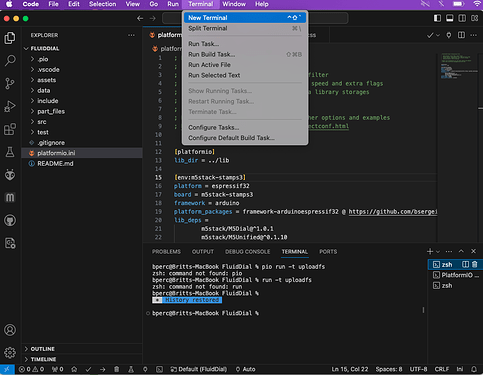Switch to the PROBLEMS panel tab
Screen dimensions: 483x375
tap(166, 251)
